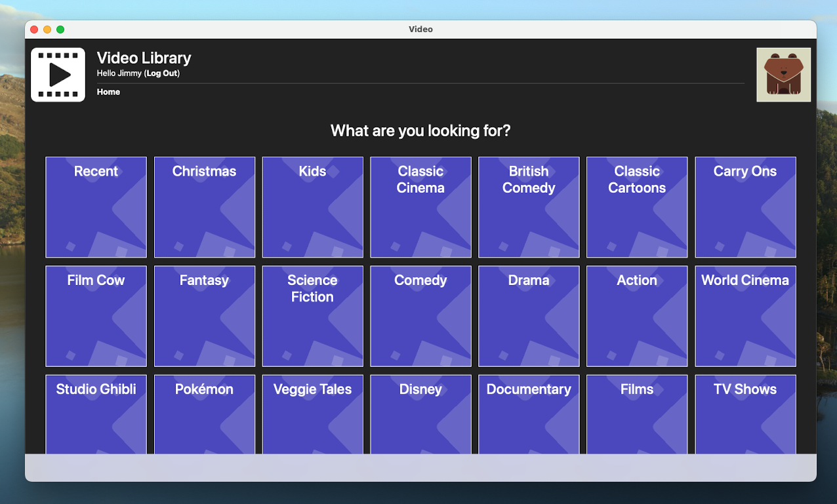Go to the Home breadcrumb link

click(108, 92)
